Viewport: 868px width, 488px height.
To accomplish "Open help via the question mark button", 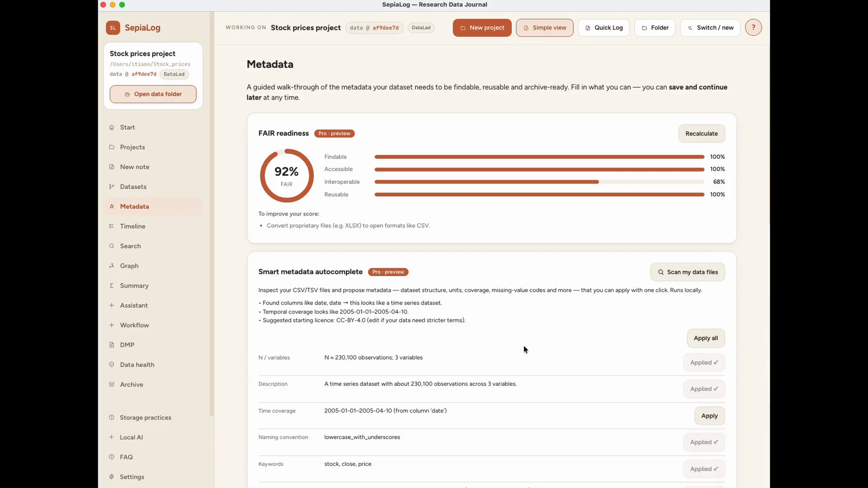I will point(753,28).
